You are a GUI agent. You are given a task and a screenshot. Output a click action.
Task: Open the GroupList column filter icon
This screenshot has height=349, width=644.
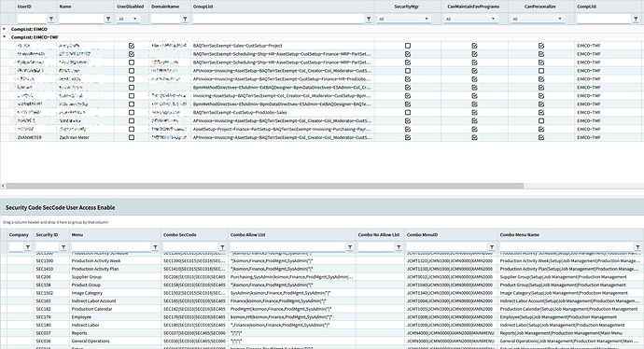(x=369, y=19)
